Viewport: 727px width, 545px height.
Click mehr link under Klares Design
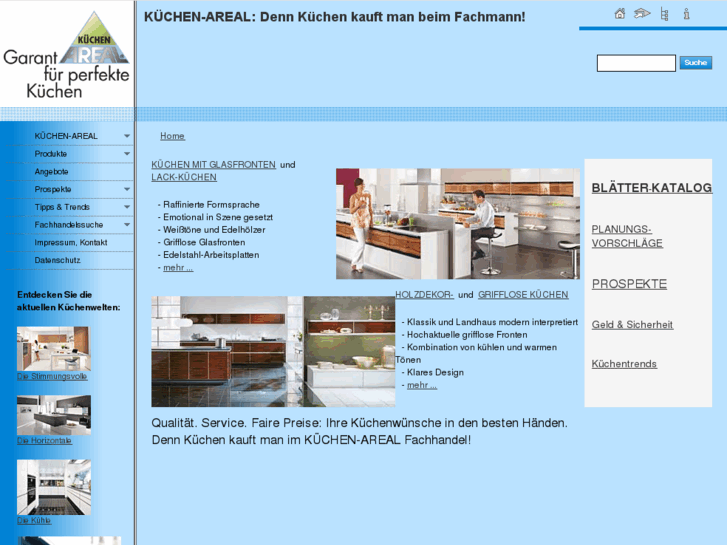(422, 385)
